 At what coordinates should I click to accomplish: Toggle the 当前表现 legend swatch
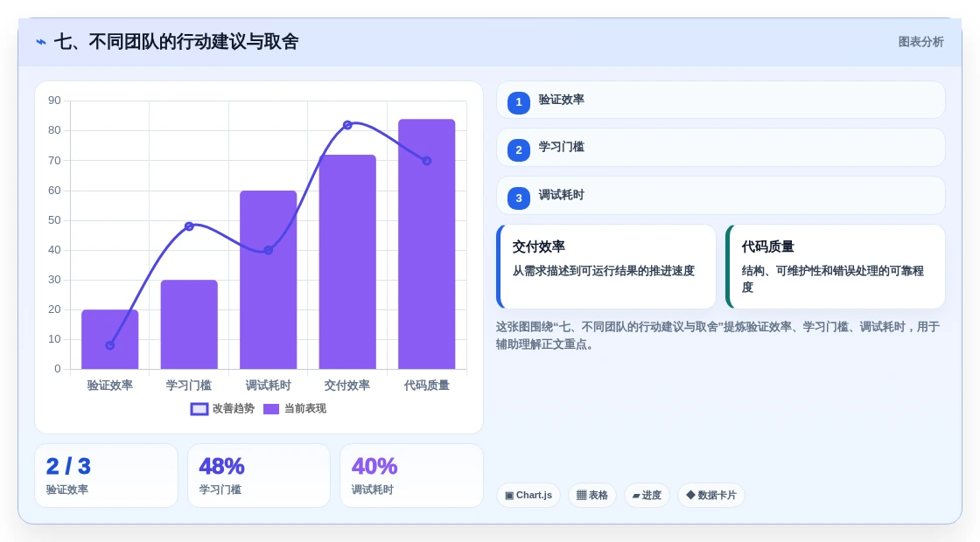[x=270, y=409]
